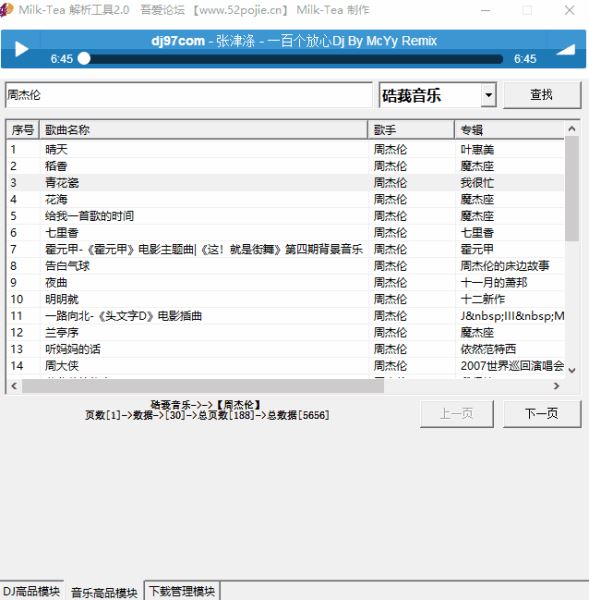The width and height of the screenshot is (589, 600).
Task: Click album cell 十一月的萧邦
Action: 494,282
